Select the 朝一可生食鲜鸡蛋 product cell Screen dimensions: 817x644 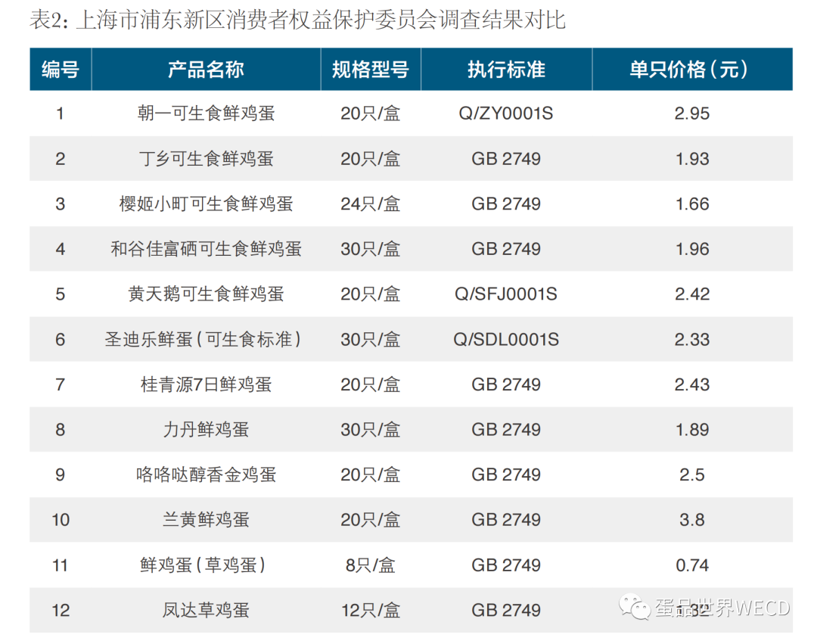(x=206, y=114)
